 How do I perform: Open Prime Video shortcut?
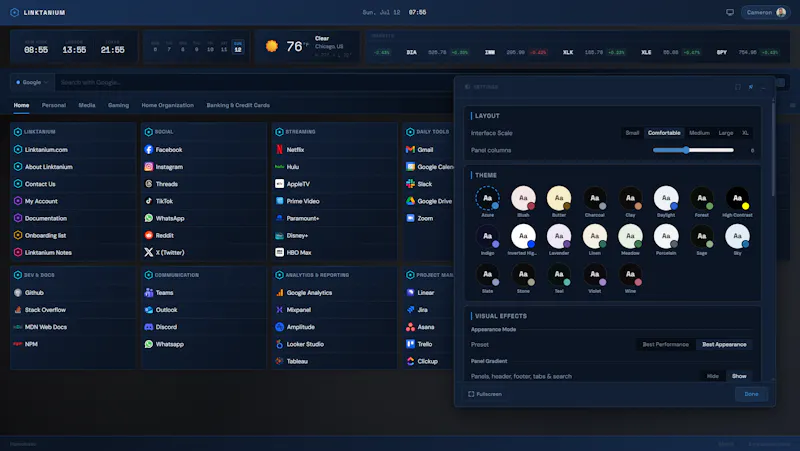[x=297, y=201]
